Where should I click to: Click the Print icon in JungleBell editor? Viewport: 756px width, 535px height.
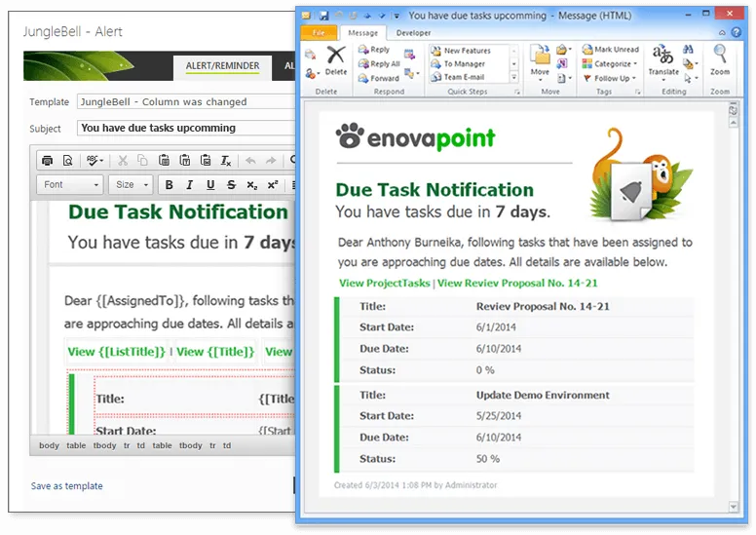point(47,161)
